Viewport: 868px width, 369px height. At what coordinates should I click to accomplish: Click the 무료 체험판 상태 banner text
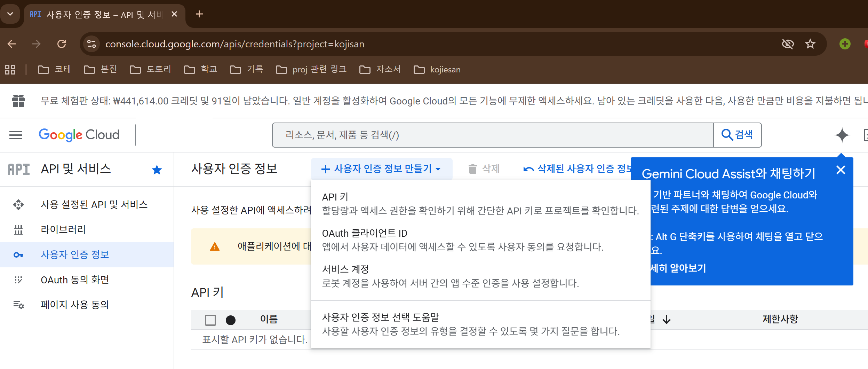click(x=454, y=101)
